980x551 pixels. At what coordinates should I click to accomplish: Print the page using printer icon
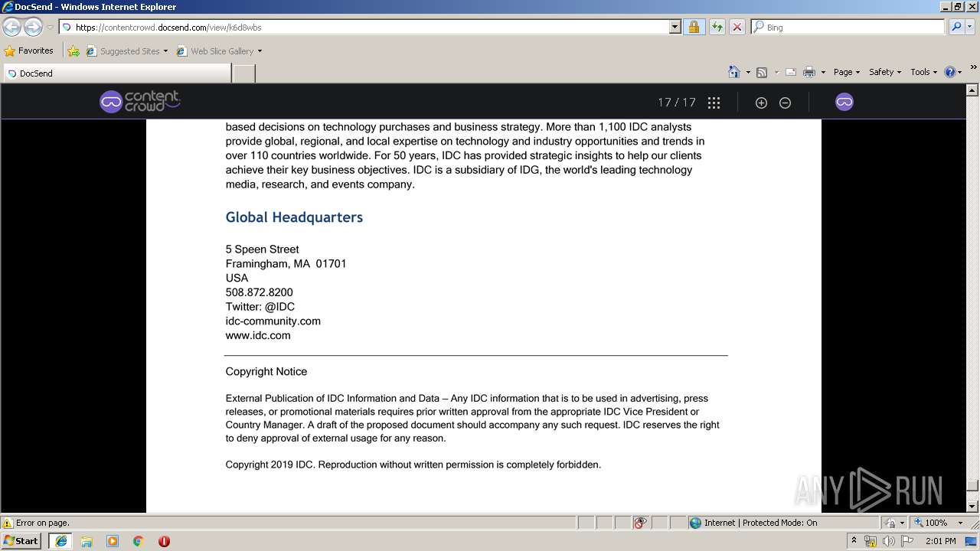pos(808,72)
